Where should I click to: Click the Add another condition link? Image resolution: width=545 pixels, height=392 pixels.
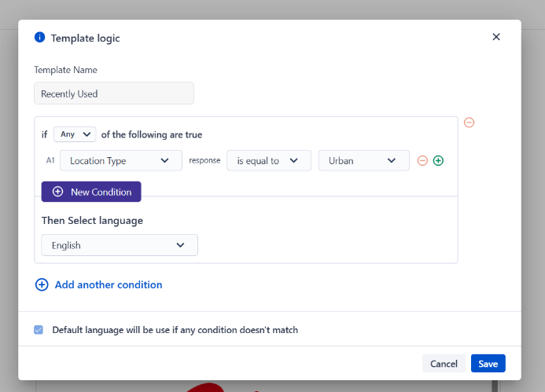tap(109, 285)
